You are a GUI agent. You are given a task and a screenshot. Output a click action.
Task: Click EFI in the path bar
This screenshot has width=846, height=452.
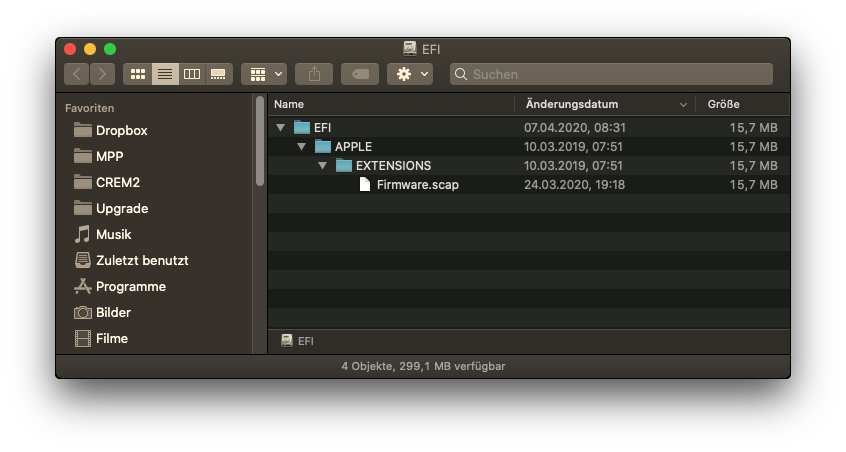[297, 341]
